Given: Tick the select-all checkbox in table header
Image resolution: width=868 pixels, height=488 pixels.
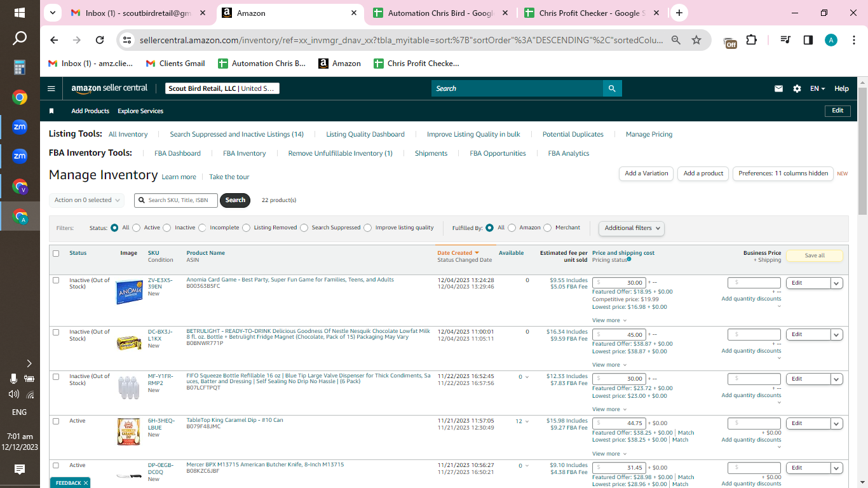Looking at the screenshot, I should (x=56, y=254).
